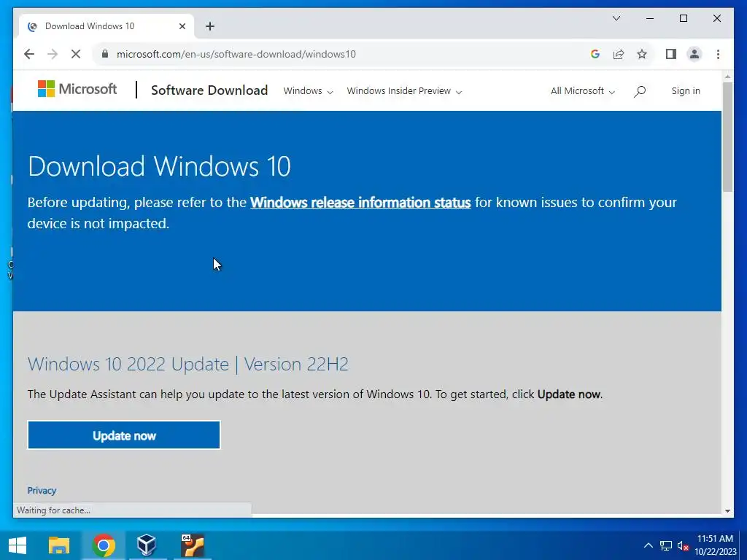Open network status tray icon

pyautogui.click(x=666, y=545)
